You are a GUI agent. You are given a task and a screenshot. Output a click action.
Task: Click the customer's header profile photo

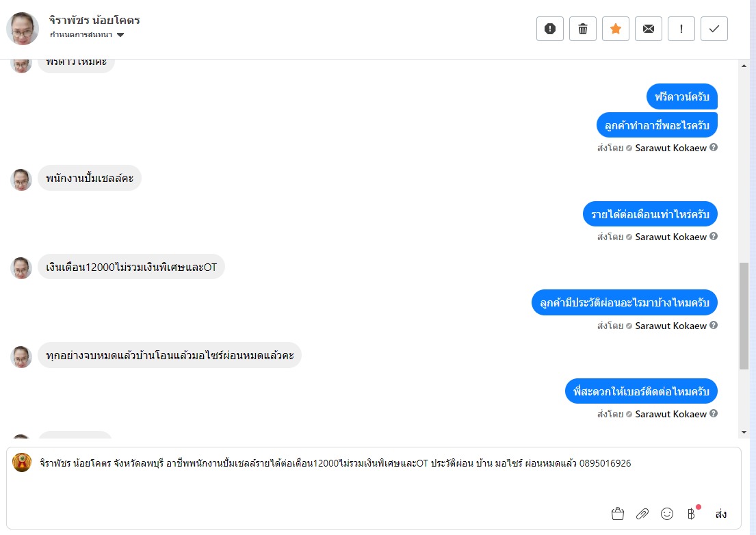[x=23, y=29]
